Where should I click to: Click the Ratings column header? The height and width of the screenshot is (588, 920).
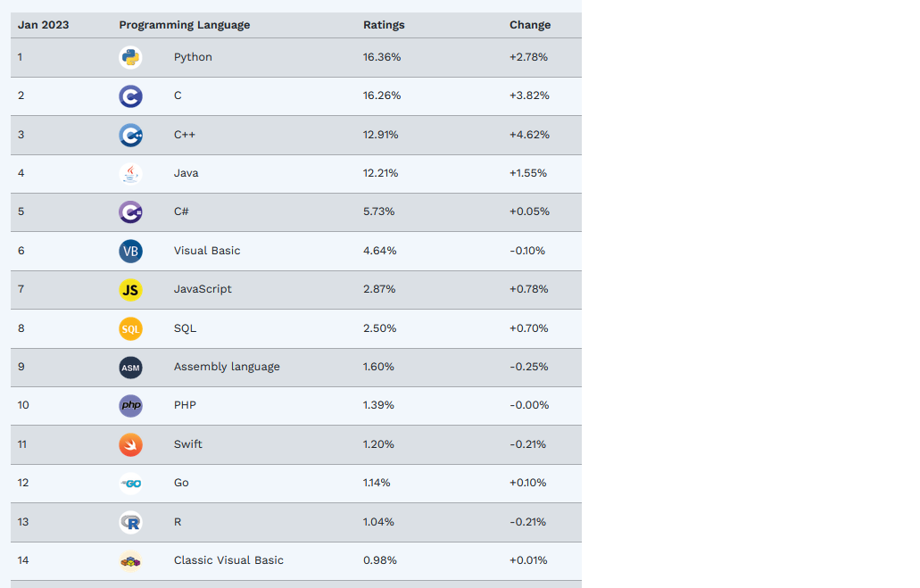pyautogui.click(x=384, y=25)
